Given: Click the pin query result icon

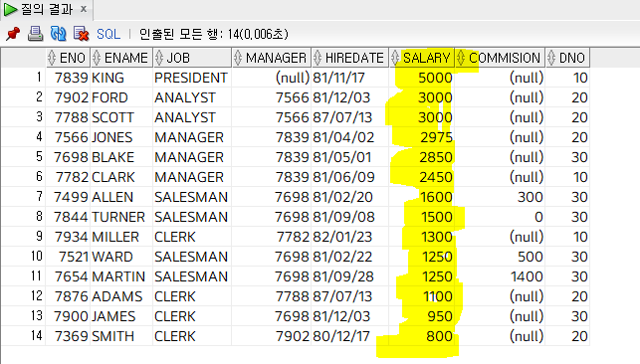Looking at the screenshot, I should (13, 34).
